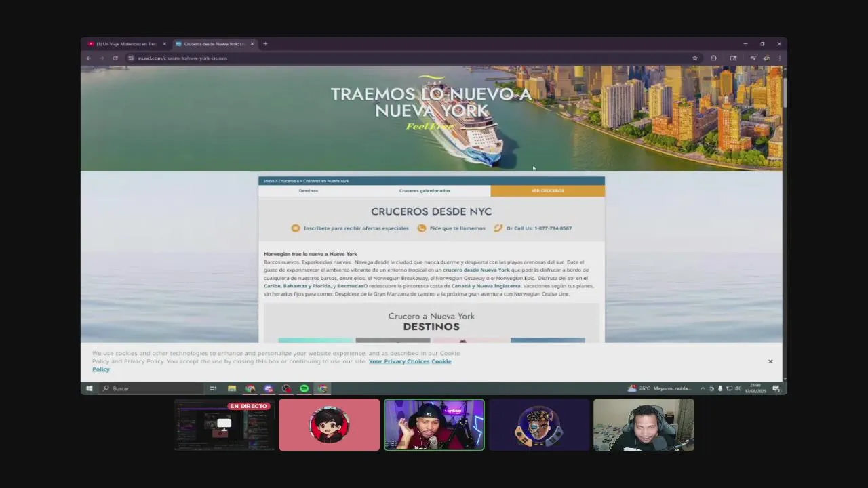Viewport: 868px width, 488px height.
Task: Open the Windows Start menu
Action: pyautogui.click(x=89, y=388)
